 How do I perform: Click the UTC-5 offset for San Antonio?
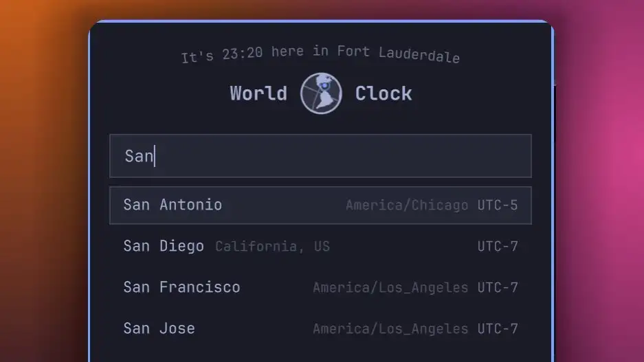[498, 205]
